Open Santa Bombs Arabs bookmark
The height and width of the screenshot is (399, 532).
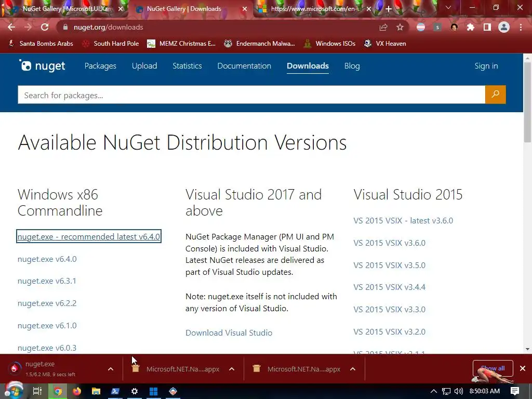[41, 44]
